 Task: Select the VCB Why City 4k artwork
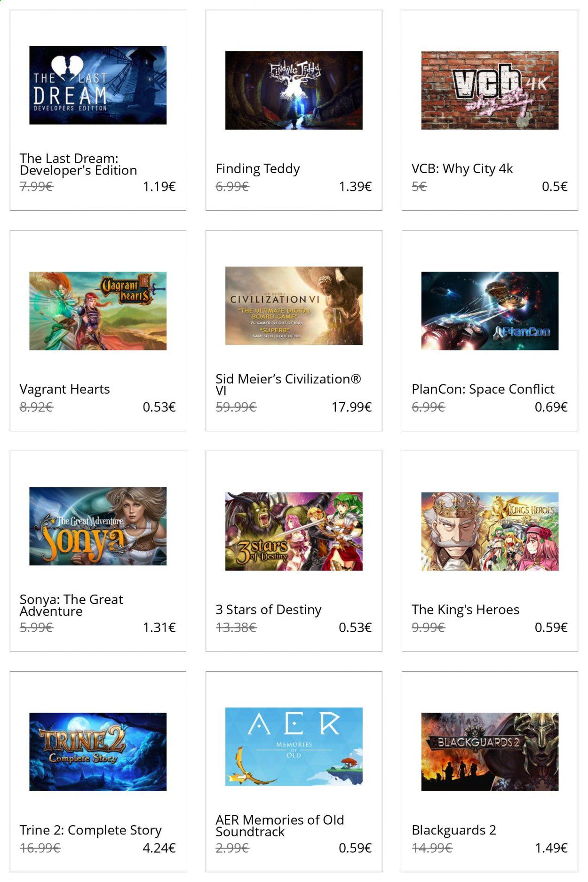pos(490,90)
